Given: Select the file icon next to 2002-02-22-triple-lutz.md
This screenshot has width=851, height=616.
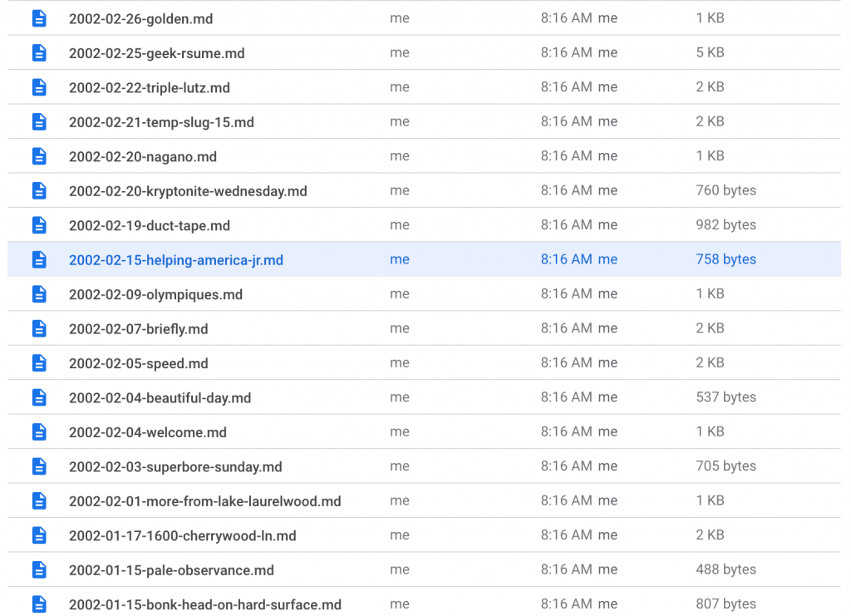Looking at the screenshot, I should click(39, 87).
